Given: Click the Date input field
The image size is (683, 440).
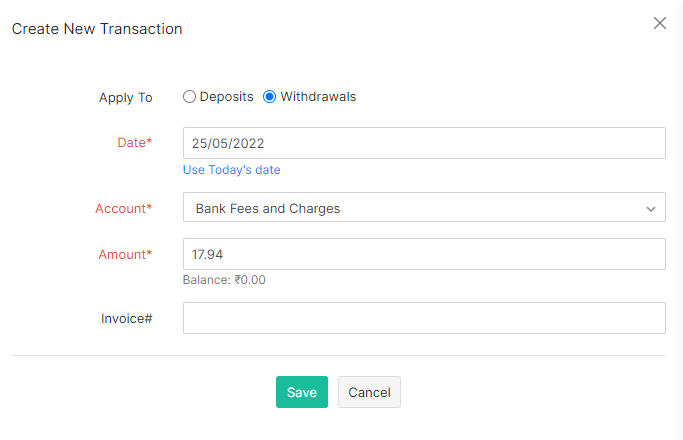Looking at the screenshot, I should pos(424,143).
